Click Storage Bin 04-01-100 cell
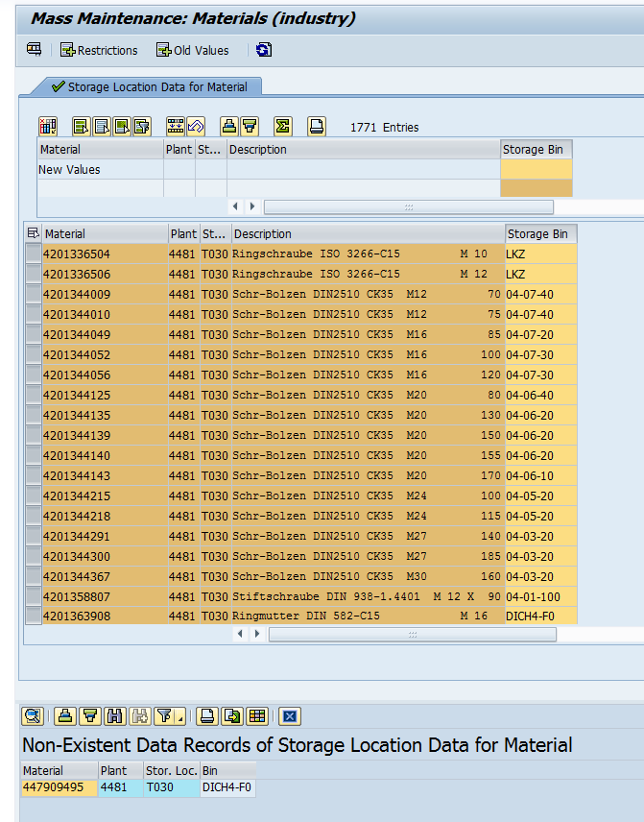 (x=540, y=596)
